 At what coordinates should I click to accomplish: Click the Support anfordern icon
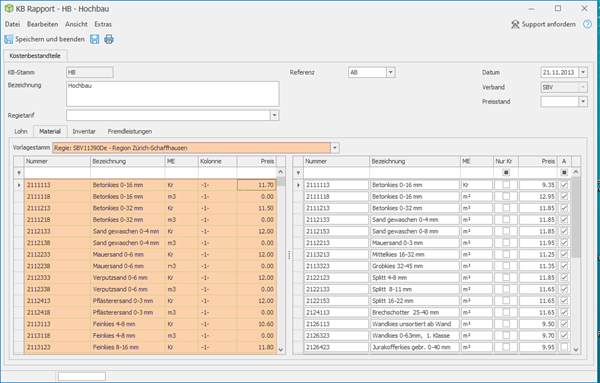coord(515,24)
